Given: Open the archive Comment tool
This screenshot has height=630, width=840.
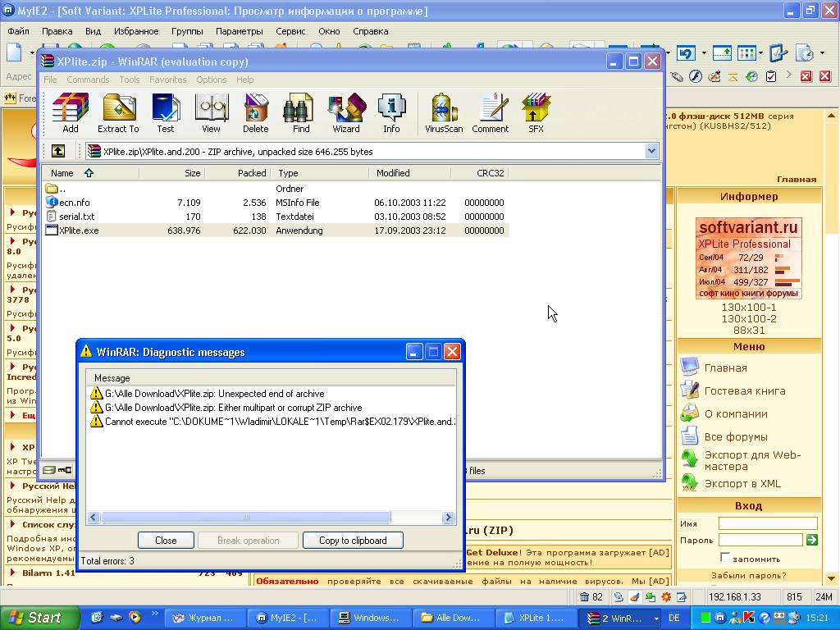Looking at the screenshot, I should pos(491,113).
